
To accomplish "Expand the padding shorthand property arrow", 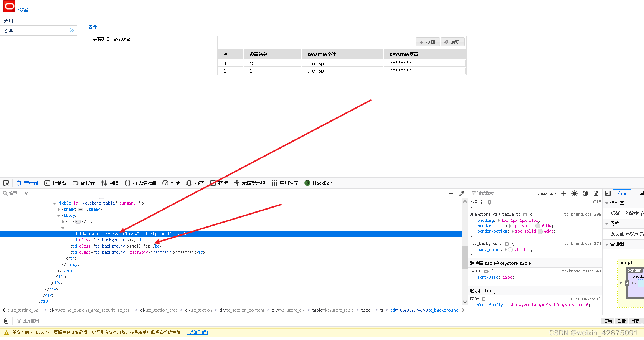I will tap(499, 221).
